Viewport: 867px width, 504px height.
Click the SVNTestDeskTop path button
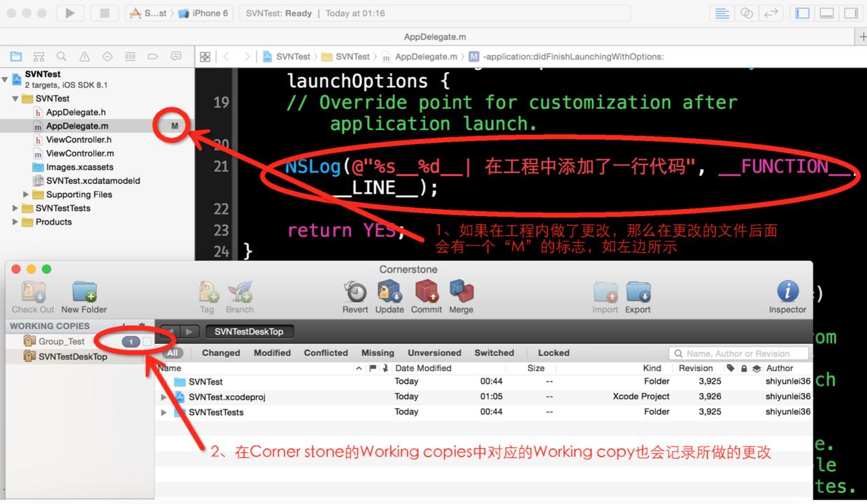pos(249,331)
